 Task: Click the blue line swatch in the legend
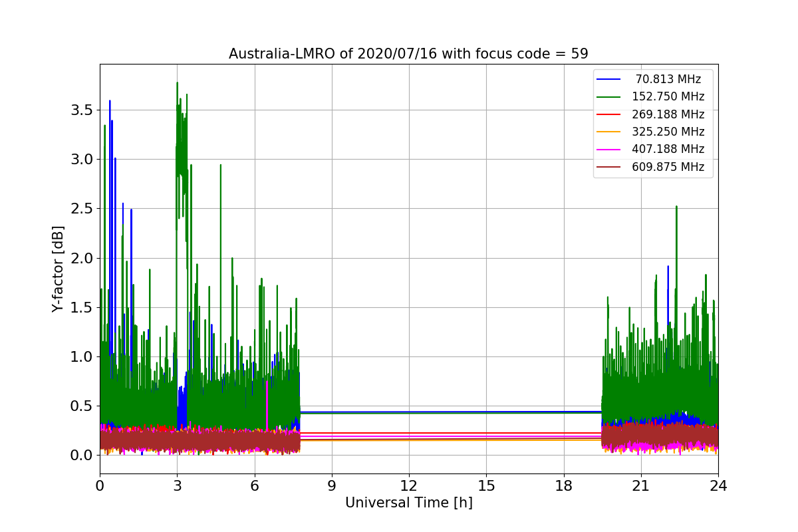click(609, 80)
